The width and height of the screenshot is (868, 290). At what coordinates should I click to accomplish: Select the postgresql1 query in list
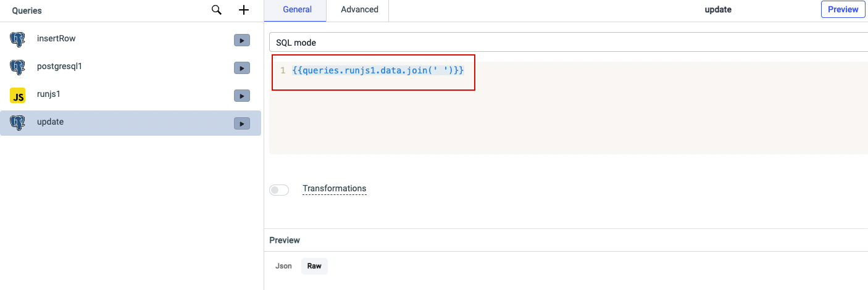click(59, 67)
